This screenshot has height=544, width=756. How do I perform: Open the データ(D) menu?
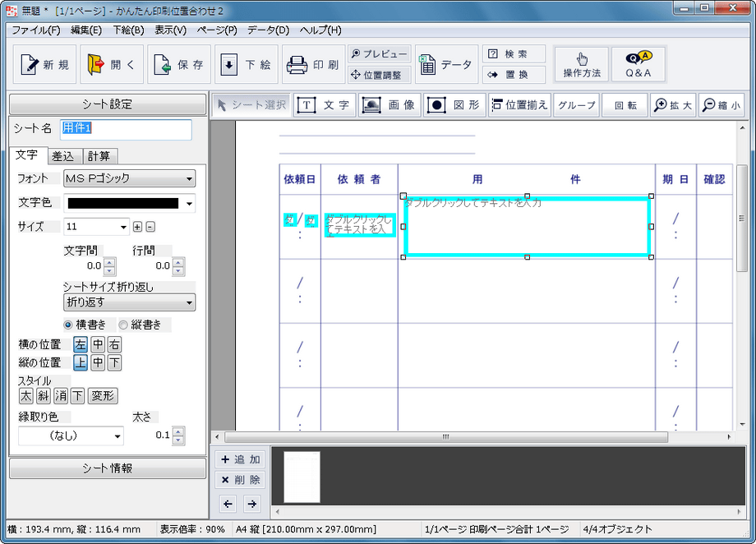click(x=268, y=30)
